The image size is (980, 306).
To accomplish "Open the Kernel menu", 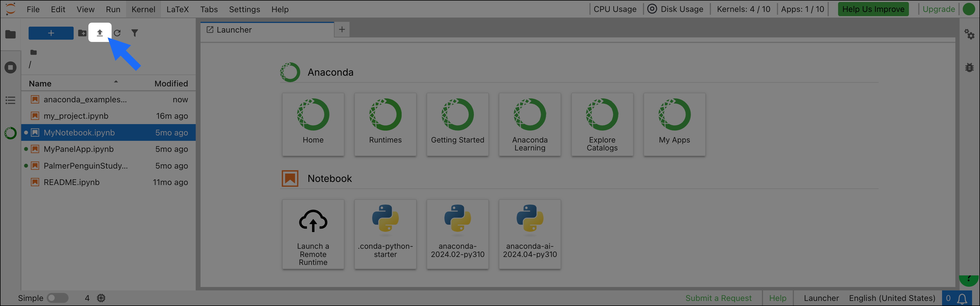I will point(143,9).
